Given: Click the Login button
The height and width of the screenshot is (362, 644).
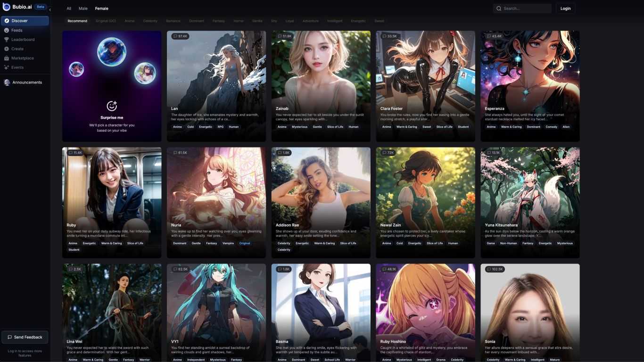Looking at the screenshot, I should click(565, 8).
